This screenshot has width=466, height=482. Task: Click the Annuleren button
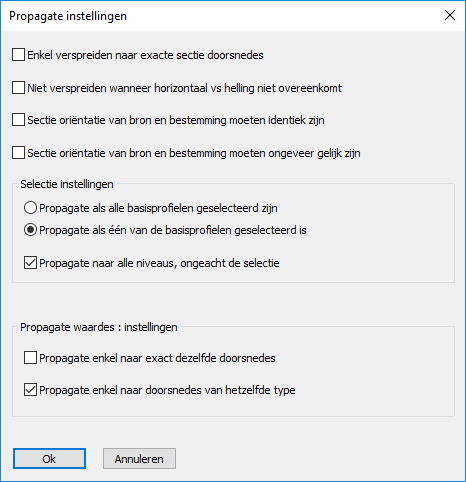click(139, 459)
